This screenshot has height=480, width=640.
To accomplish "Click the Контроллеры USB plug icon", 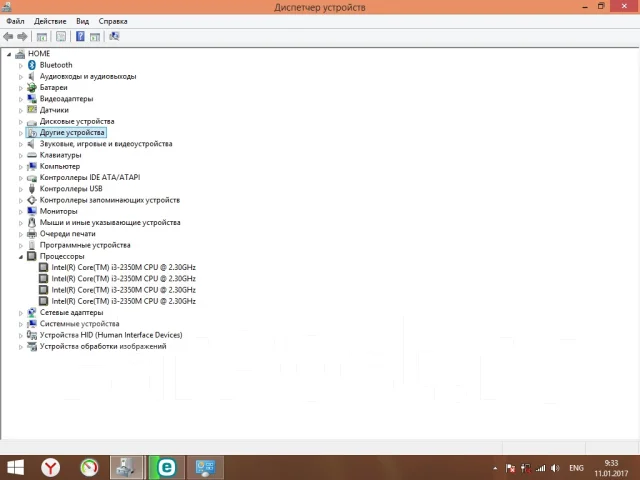I will click(32, 189).
